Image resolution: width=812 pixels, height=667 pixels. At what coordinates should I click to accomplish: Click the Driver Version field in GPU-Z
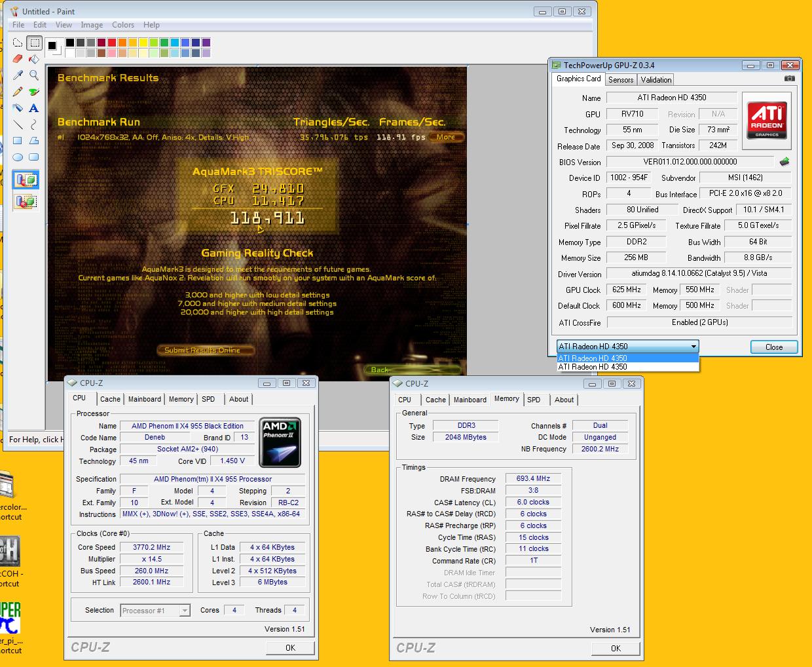[699, 274]
